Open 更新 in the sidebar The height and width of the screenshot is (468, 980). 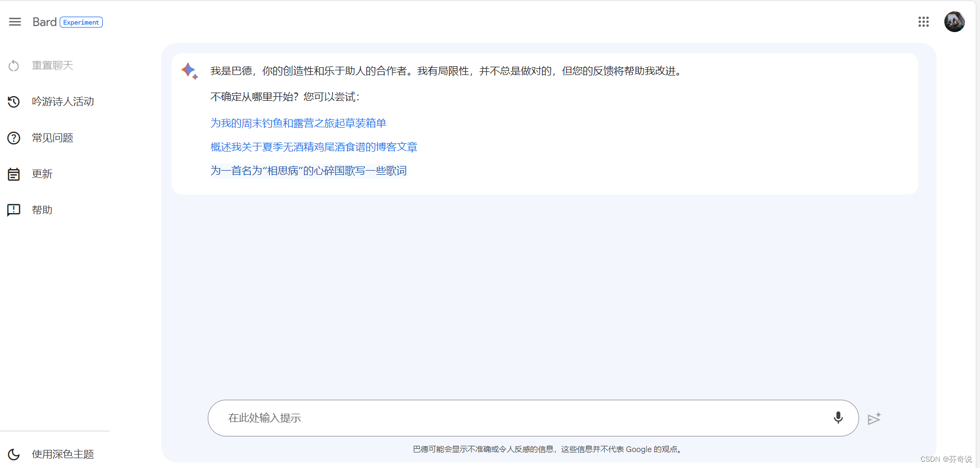click(x=42, y=174)
